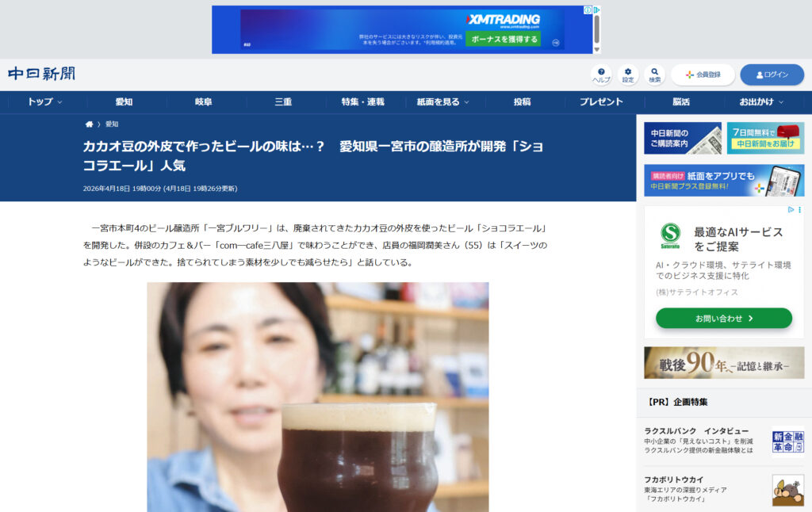Click the 中日新聞 logo
Image resolution: width=812 pixels, height=512 pixels.
pyautogui.click(x=42, y=74)
